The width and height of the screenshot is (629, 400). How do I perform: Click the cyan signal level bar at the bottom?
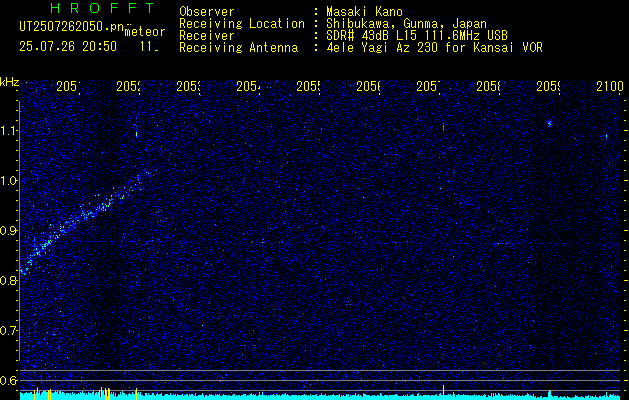pyautogui.click(x=320, y=397)
